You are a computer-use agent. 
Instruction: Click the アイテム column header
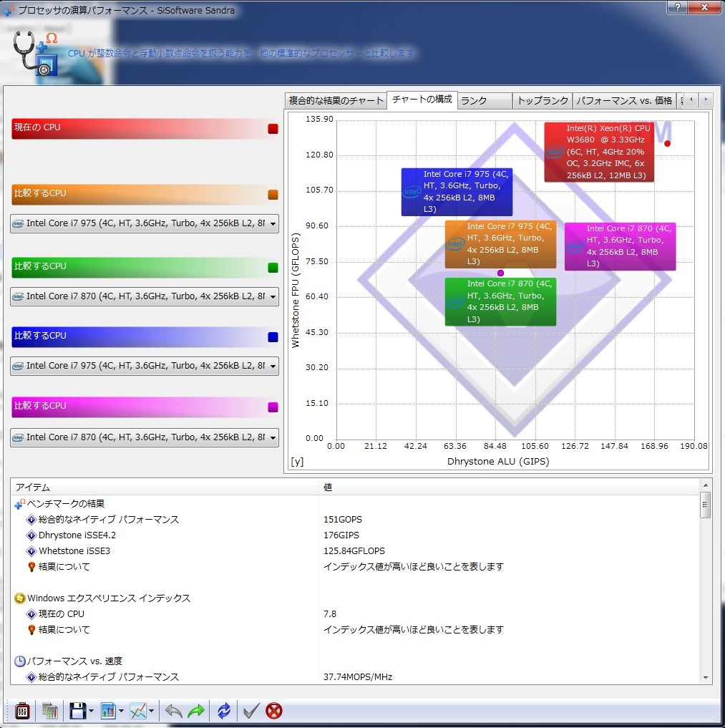pyautogui.click(x=165, y=487)
